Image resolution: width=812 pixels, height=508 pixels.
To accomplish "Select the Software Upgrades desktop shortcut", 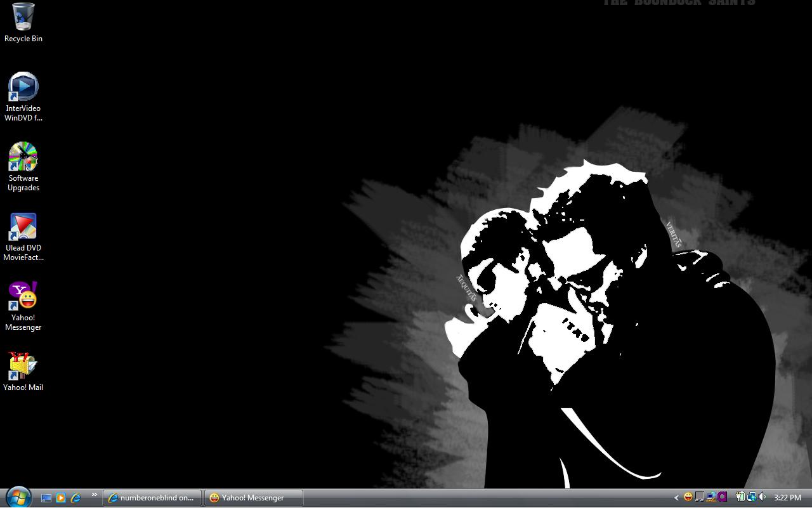I will [x=23, y=167].
